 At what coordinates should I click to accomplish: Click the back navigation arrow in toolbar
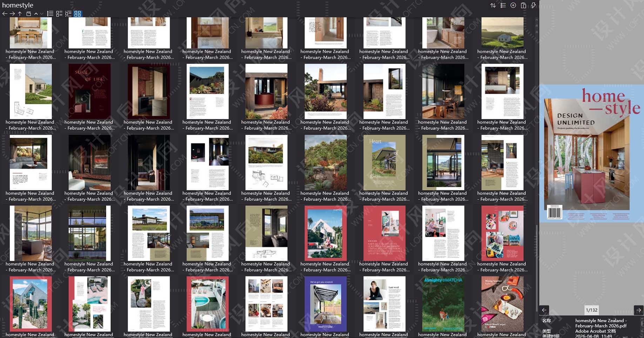click(x=5, y=14)
